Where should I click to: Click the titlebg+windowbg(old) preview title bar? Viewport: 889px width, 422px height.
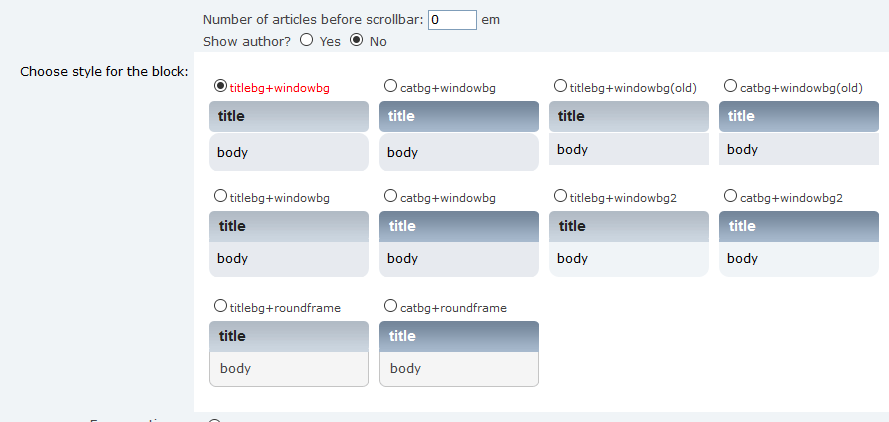tap(629, 116)
